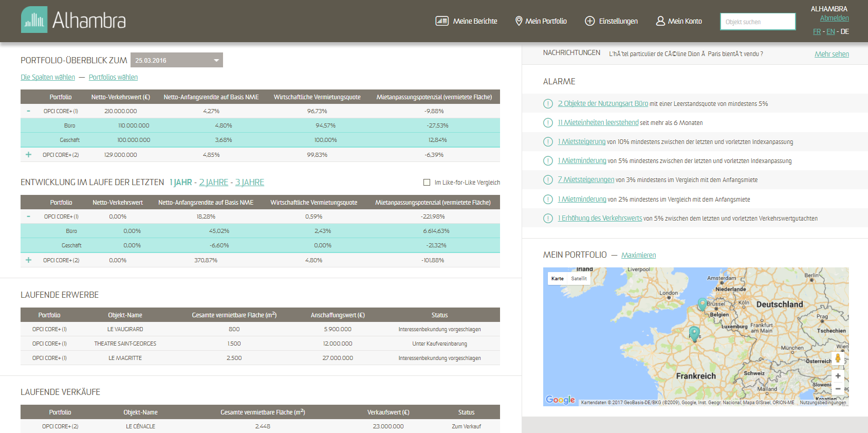
Task: Click the Mein Portfolio pin icon
Action: click(519, 21)
